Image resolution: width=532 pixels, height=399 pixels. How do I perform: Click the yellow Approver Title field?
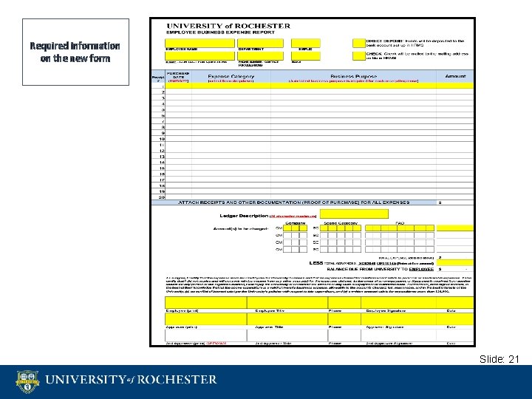pos(287,319)
